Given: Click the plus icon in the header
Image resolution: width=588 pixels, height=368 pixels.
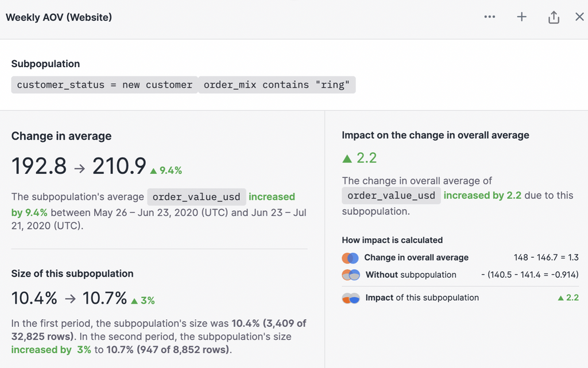Looking at the screenshot, I should click(521, 17).
